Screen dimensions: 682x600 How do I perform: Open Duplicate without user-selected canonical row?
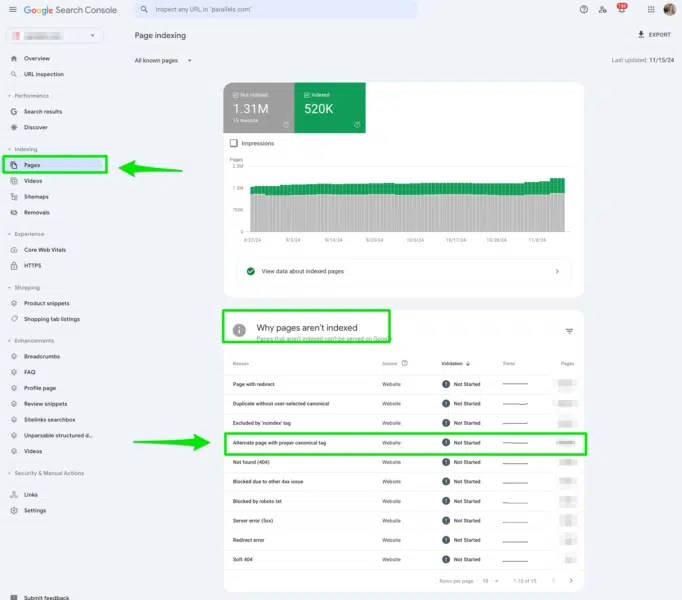point(404,404)
